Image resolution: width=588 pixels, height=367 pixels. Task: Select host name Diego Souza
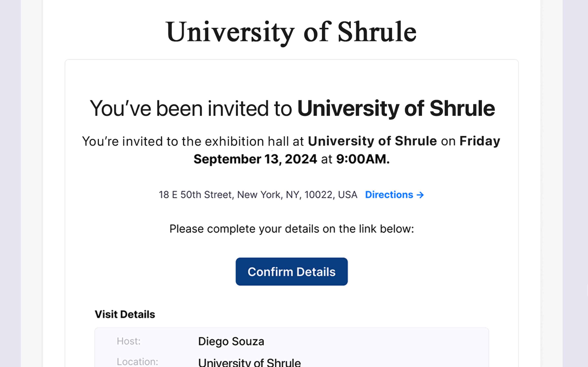click(231, 341)
